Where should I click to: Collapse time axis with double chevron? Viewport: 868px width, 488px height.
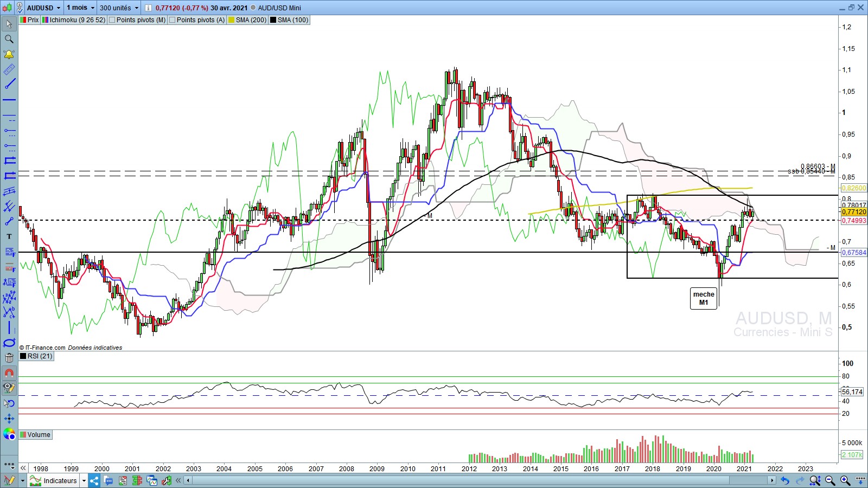(x=23, y=468)
